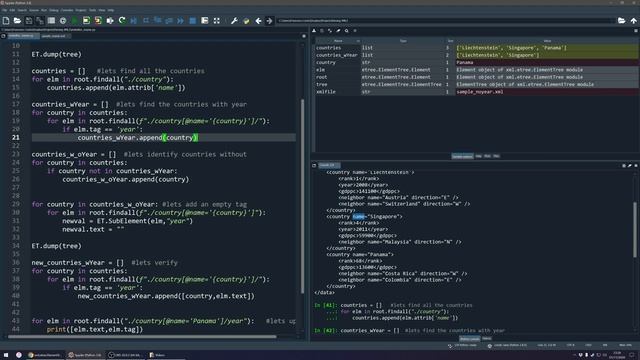Switch to the Variable explorer tab

(462, 156)
